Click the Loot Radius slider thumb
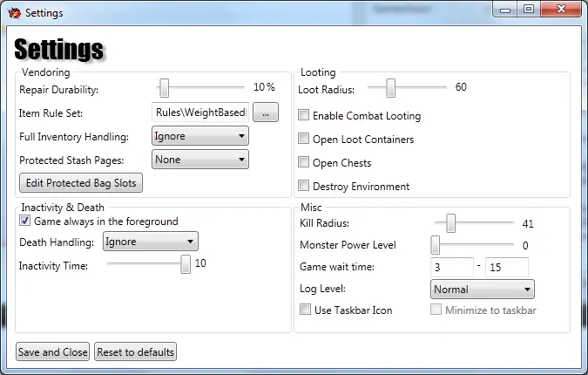The height and width of the screenshot is (375, 588). pos(391,87)
